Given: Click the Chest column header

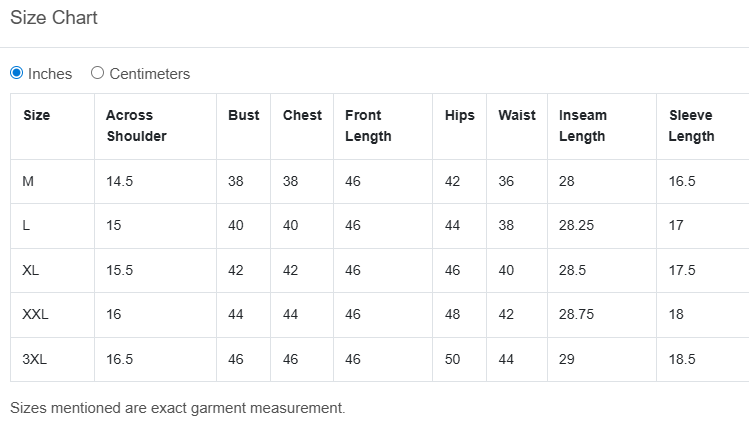Looking at the screenshot, I should (302, 115).
